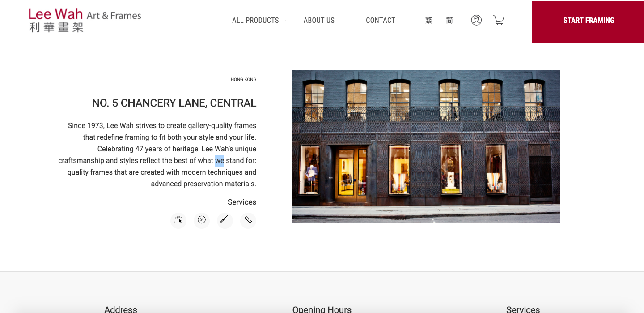Click the circled M service icon
Screen dimensions: 644x313
coord(202,220)
